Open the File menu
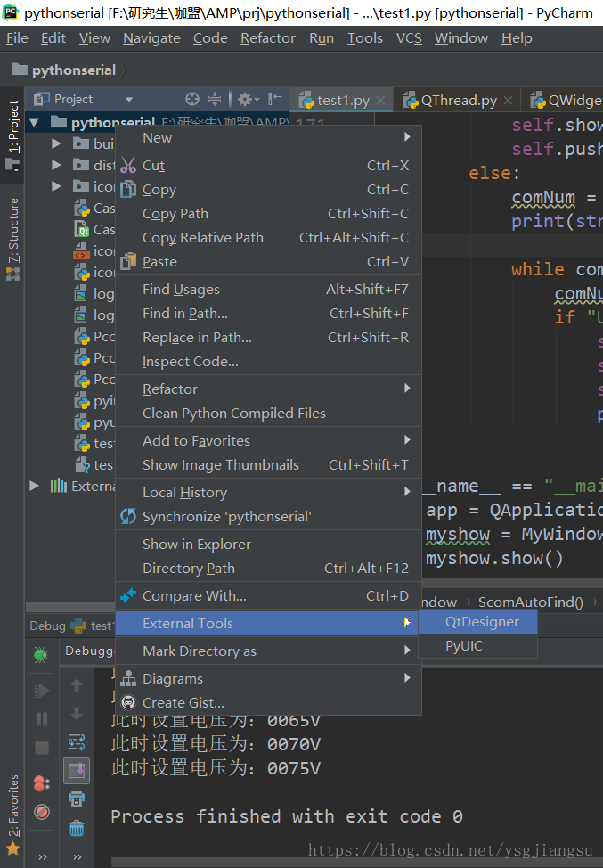The width and height of the screenshot is (603, 868). [x=17, y=38]
